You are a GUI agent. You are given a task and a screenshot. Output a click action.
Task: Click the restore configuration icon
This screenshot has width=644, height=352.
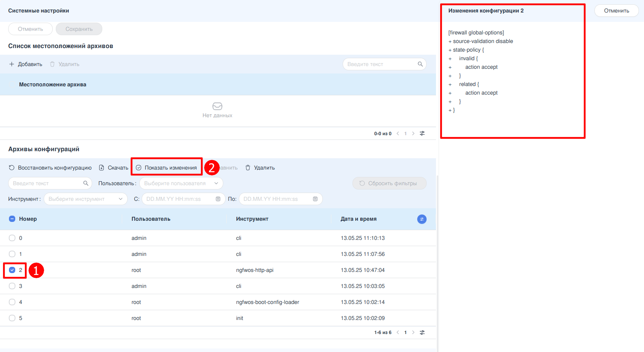point(12,168)
